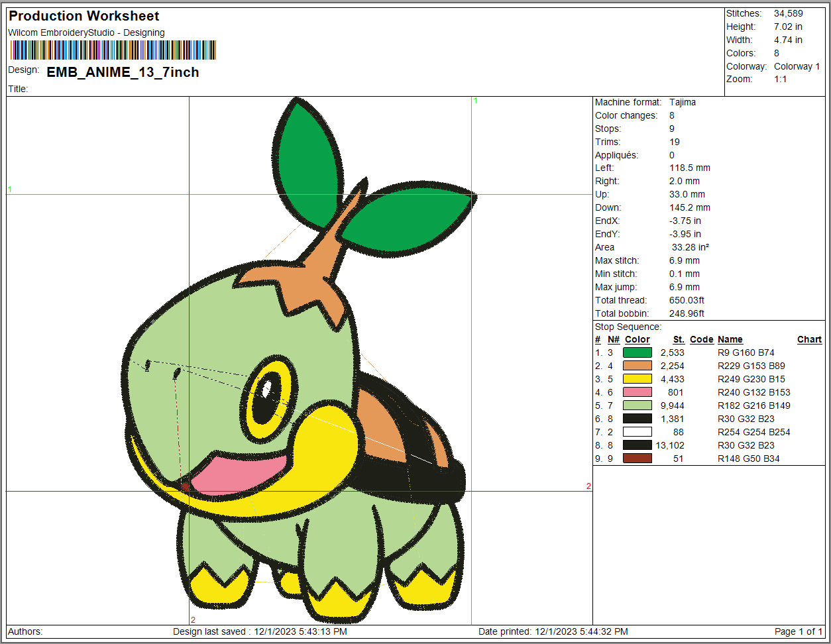
Task: Choose the pink R240 G132 B153 swatch
Action: [x=637, y=392]
